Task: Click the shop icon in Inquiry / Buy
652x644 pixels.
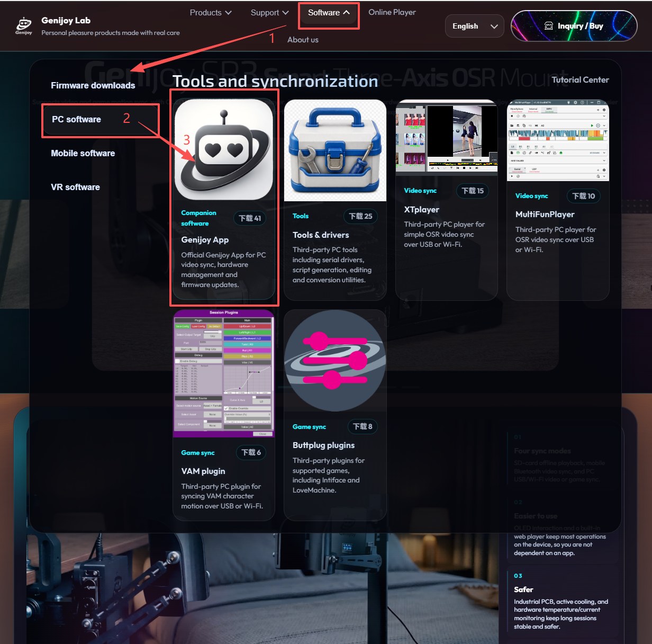Action: [549, 26]
